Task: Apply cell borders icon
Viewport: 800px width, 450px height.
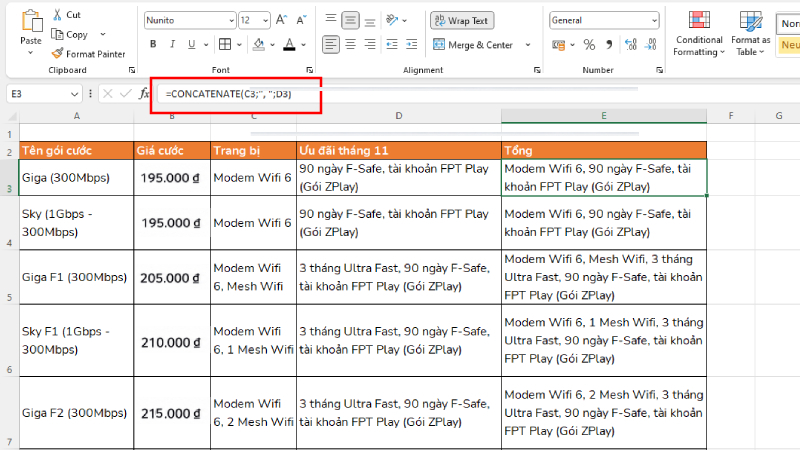Action: [x=225, y=44]
